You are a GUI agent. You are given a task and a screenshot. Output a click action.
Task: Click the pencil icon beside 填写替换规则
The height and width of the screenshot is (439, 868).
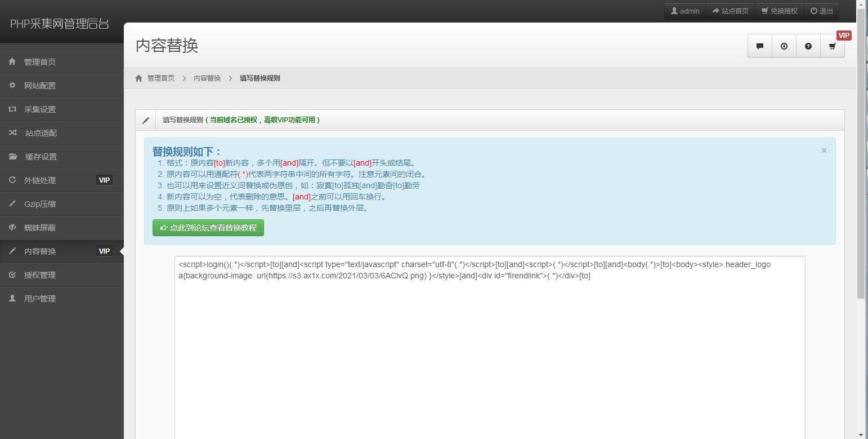coord(145,119)
